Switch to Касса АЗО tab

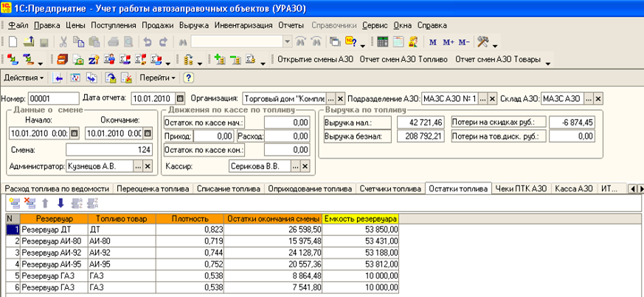click(574, 189)
